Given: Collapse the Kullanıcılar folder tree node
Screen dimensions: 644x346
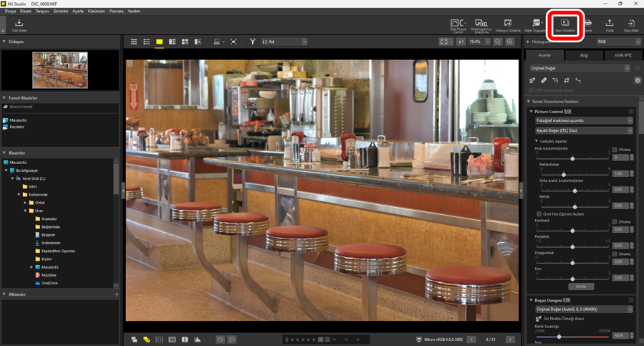Looking at the screenshot, I should click(19, 195).
